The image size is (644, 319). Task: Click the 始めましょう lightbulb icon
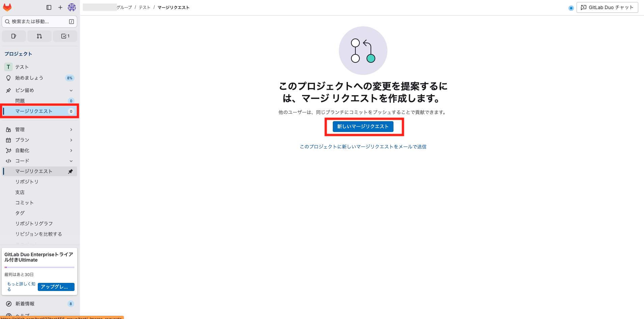[8, 78]
